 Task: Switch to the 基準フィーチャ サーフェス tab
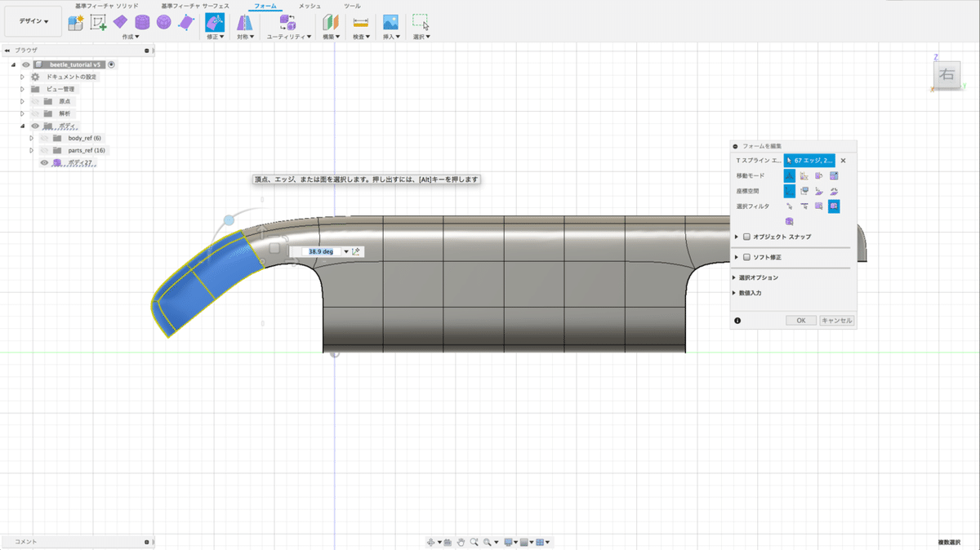194,6
